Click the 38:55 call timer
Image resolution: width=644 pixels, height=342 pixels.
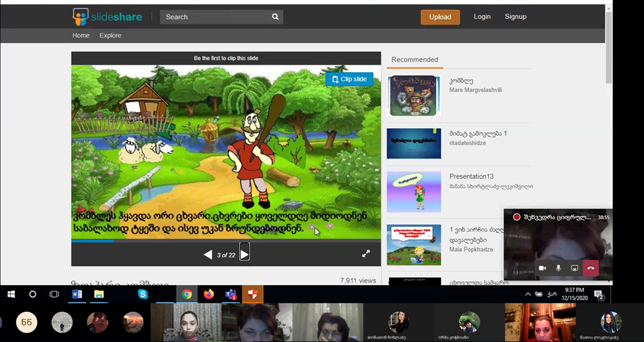(x=604, y=217)
